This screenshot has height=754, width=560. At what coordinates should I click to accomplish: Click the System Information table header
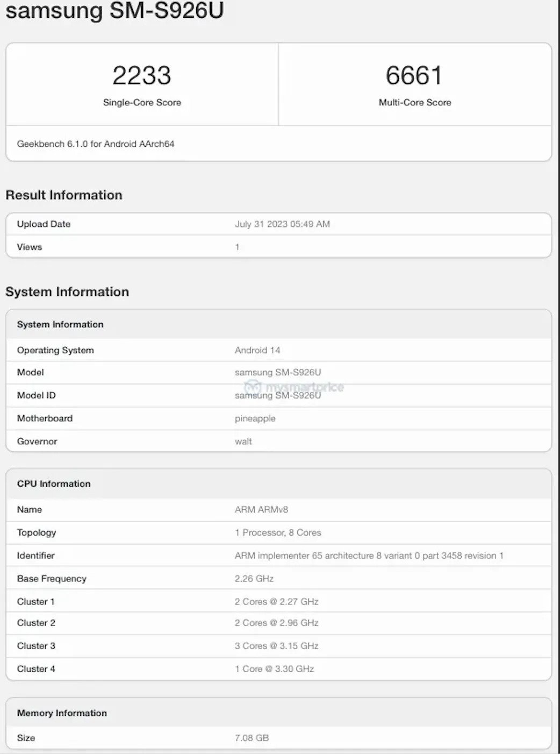click(x=60, y=324)
